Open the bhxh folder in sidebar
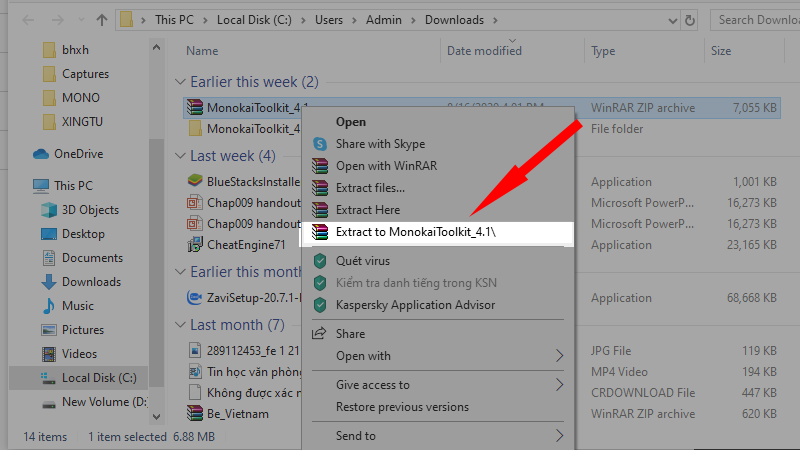 [75, 50]
